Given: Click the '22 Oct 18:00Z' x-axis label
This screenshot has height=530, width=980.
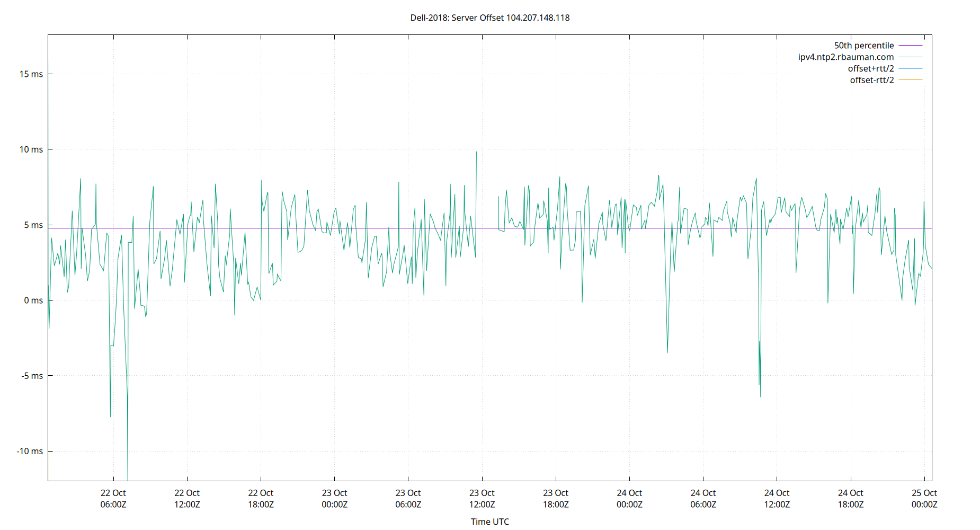Looking at the screenshot, I should [x=261, y=499].
